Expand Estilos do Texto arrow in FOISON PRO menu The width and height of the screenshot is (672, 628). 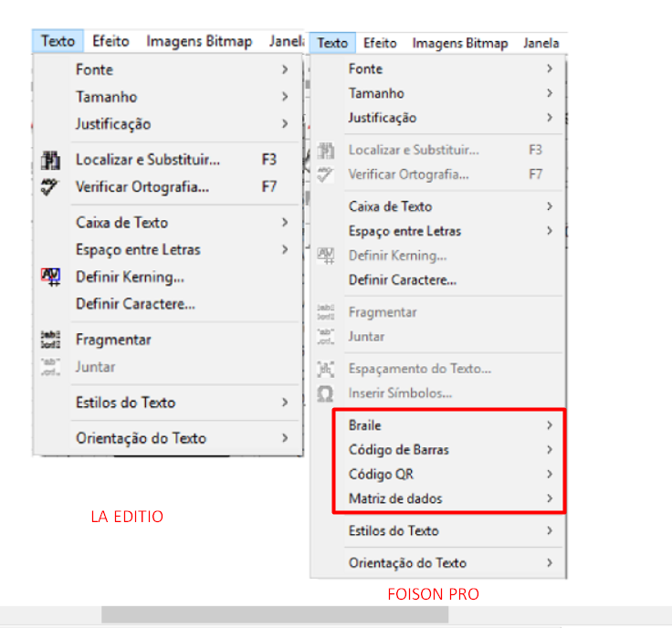tap(550, 530)
